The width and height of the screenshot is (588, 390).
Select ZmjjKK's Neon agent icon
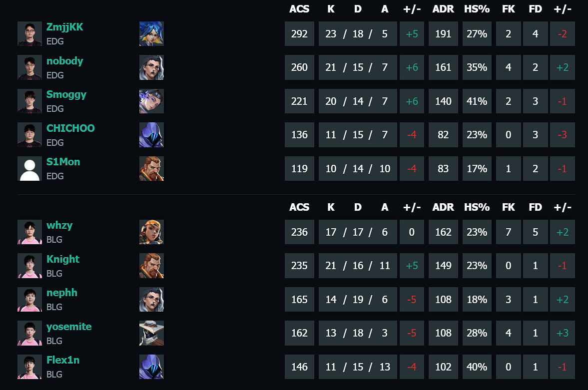(151, 33)
